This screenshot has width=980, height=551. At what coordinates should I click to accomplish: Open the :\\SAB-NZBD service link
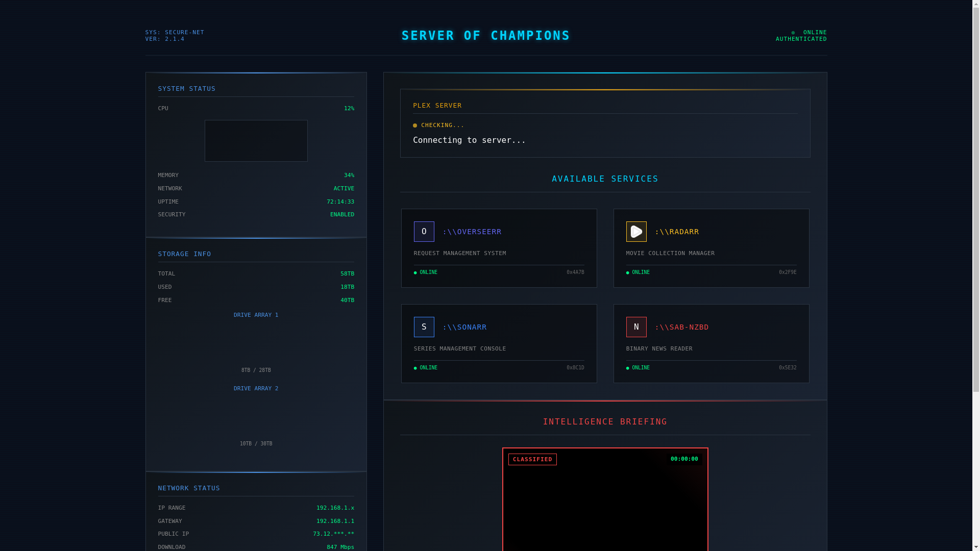(681, 327)
